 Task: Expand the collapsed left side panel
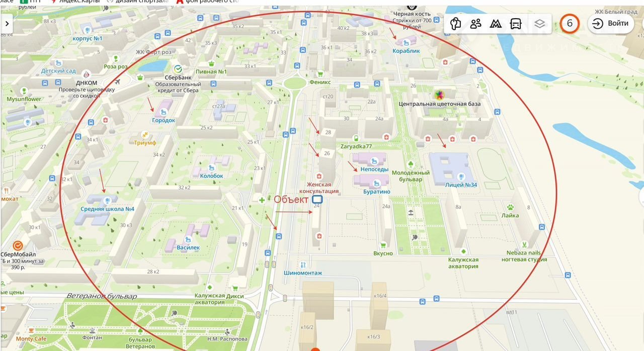tap(7, 24)
